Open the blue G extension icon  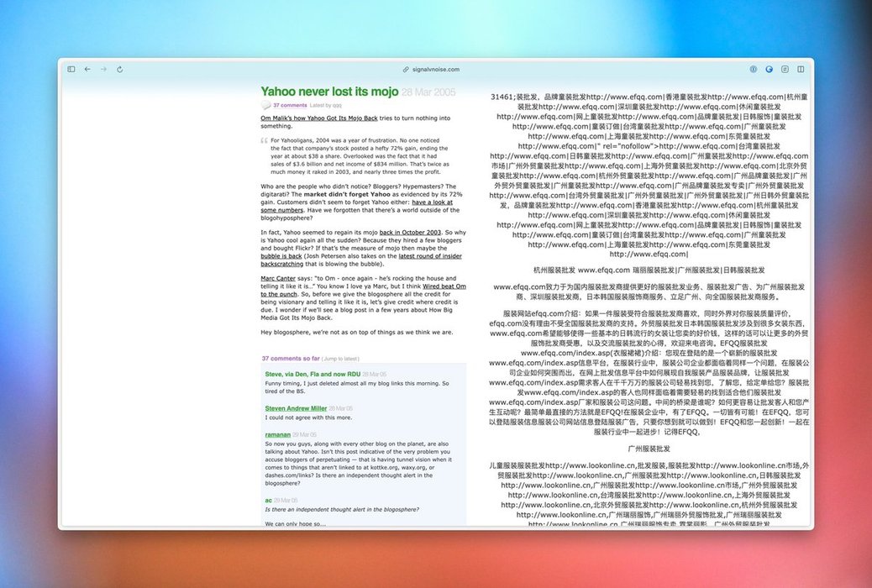(770, 70)
